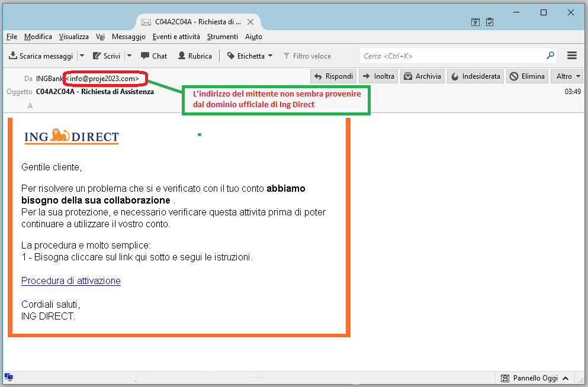Click the Procedura di attivazione link
The width and height of the screenshot is (588, 387).
pyautogui.click(x=71, y=280)
